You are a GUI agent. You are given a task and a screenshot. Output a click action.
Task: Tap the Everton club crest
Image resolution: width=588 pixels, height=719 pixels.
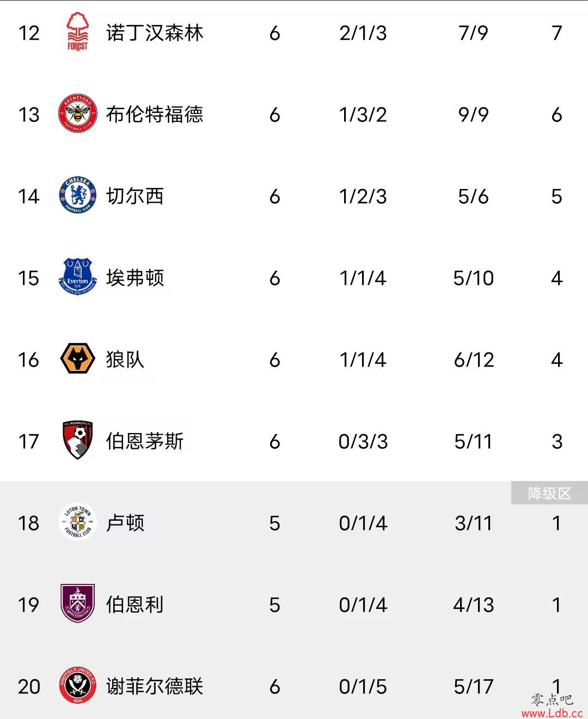pos(78,277)
